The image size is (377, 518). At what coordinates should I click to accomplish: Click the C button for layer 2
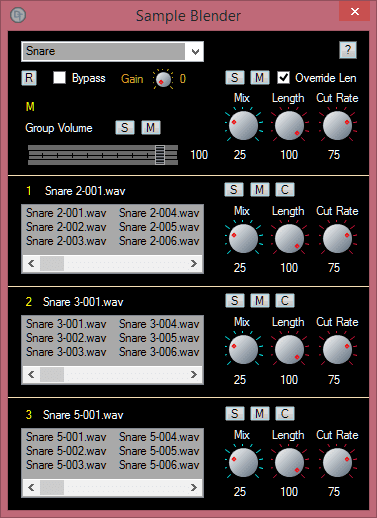[285, 300]
